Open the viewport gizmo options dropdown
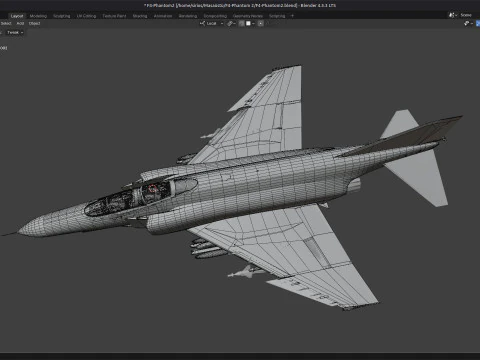 (468, 23)
